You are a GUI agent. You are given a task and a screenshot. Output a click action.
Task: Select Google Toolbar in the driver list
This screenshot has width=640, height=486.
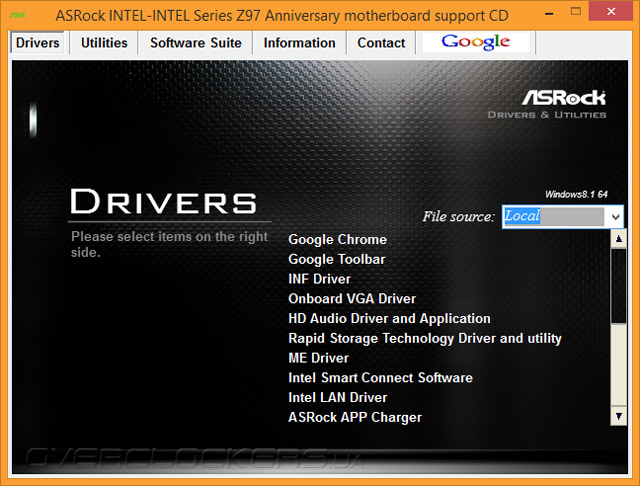pyautogui.click(x=336, y=259)
